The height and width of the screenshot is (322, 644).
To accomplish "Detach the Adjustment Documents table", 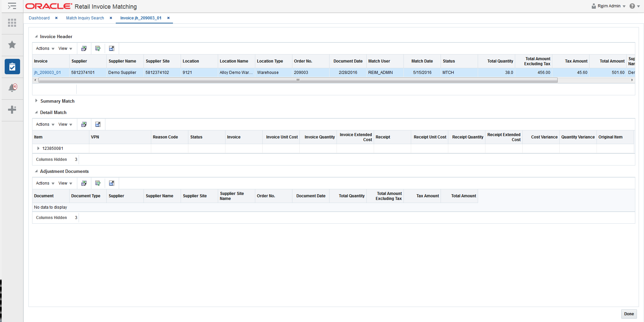I will [x=112, y=183].
